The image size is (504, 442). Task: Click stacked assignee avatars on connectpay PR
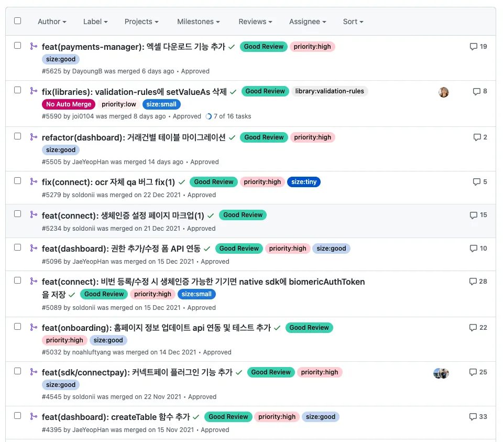pyautogui.click(x=441, y=373)
